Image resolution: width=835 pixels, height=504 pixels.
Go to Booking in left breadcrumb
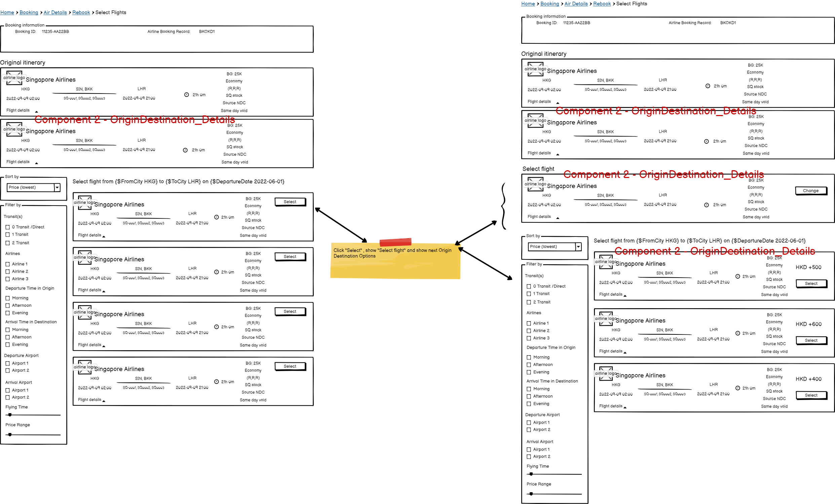[x=29, y=12]
